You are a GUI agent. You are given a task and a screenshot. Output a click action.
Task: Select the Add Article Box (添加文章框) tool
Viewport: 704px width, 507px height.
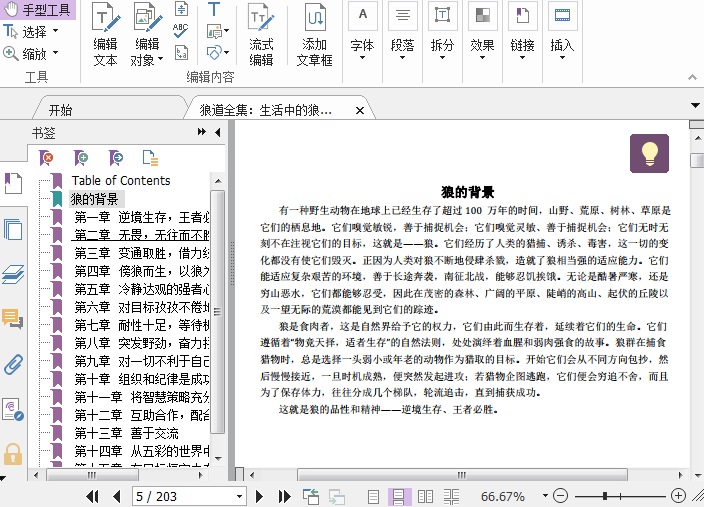tap(314, 35)
